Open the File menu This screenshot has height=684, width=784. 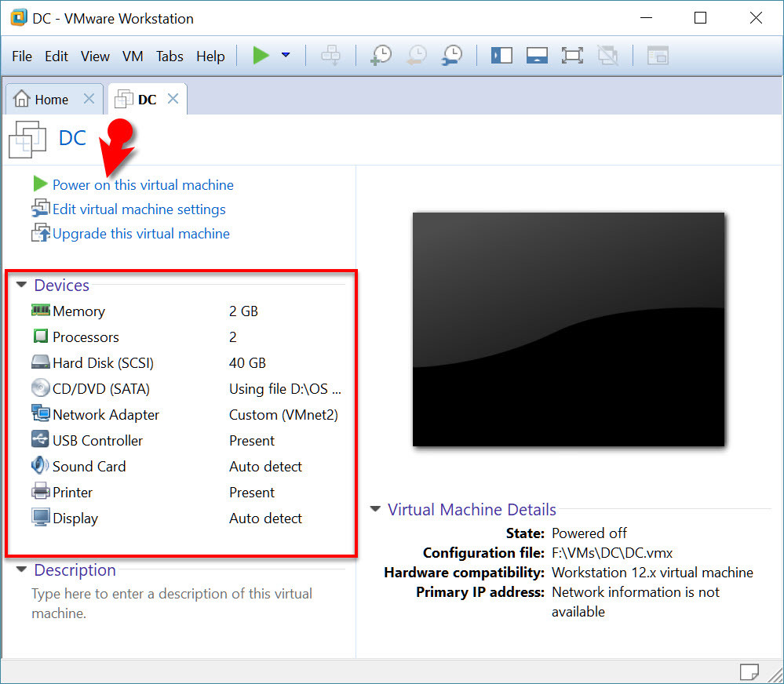point(22,56)
